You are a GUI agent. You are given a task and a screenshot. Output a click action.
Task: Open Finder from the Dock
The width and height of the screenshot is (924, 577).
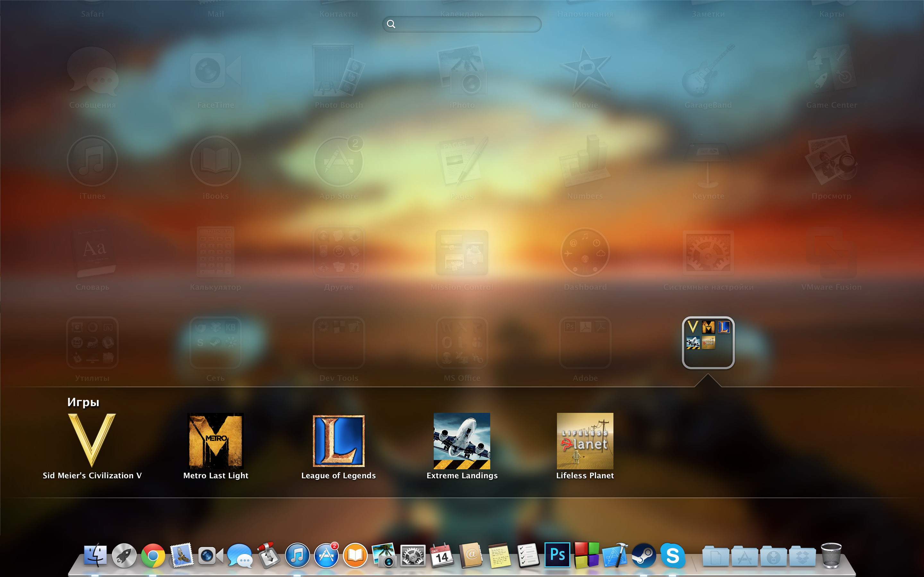click(x=95, y=555)
